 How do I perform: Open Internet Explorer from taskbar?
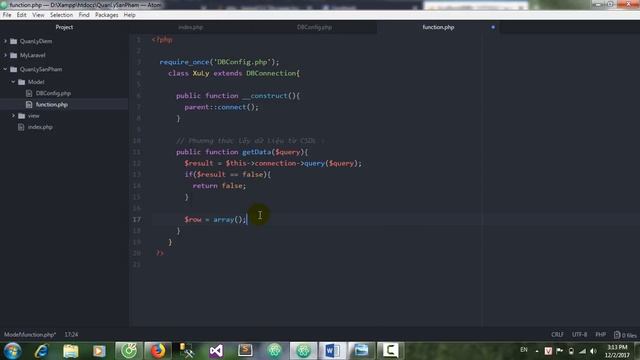click(x=41, y=351)
